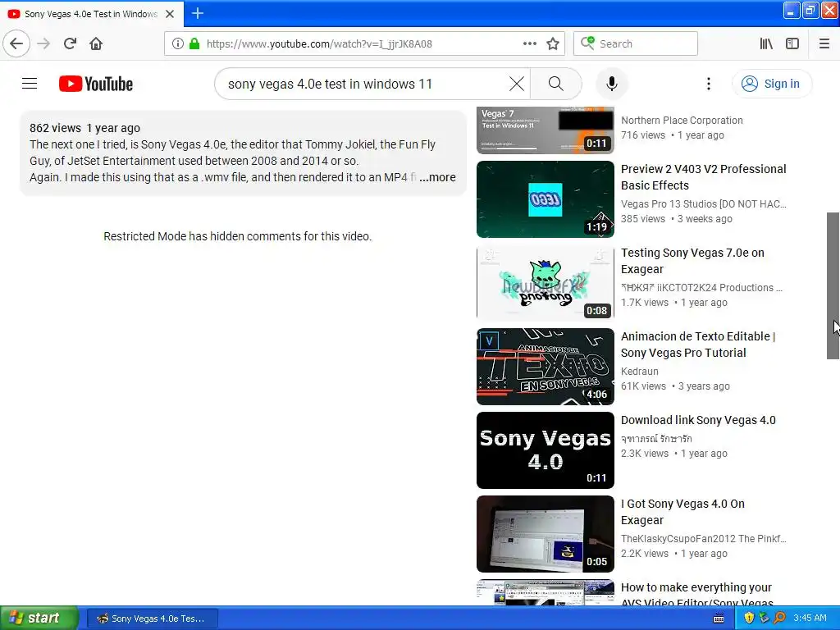Image resolution: width=840 pixels, height=630 pixels.
Task: Open Northern Place Corporation channel
Action: point(682,121)
